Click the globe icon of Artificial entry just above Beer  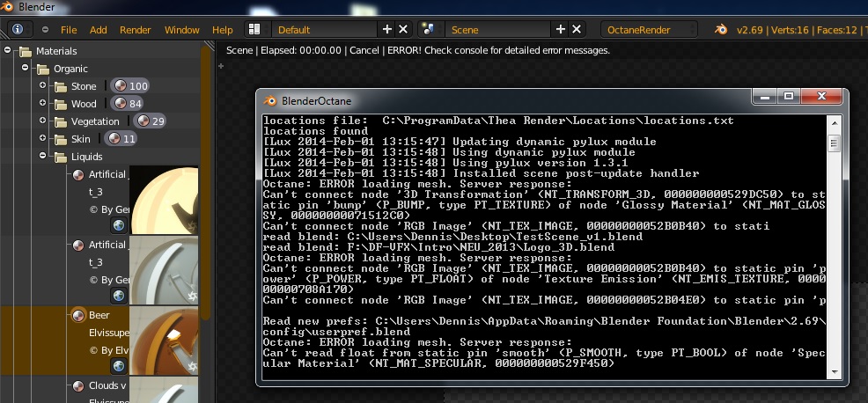[119, 296]
